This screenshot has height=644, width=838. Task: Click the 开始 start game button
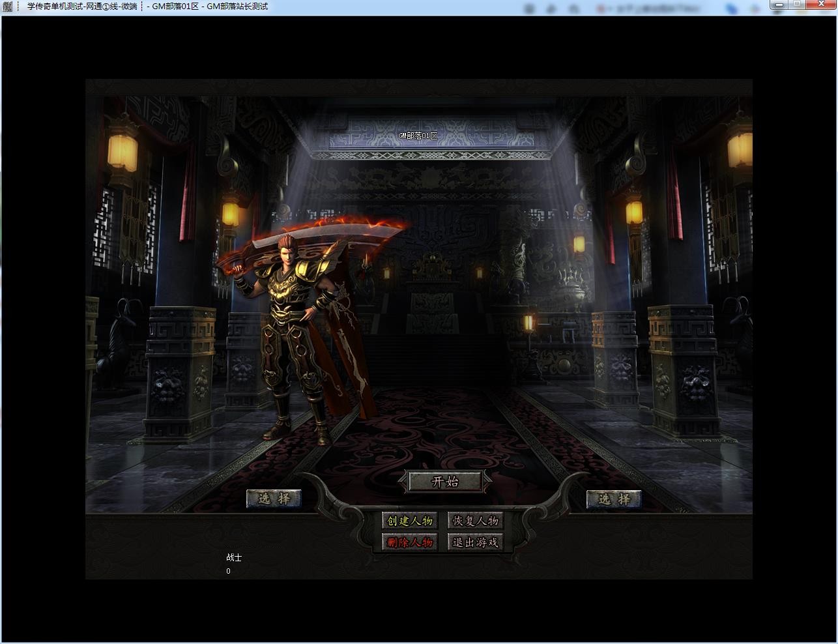click(x=445, y=482)
